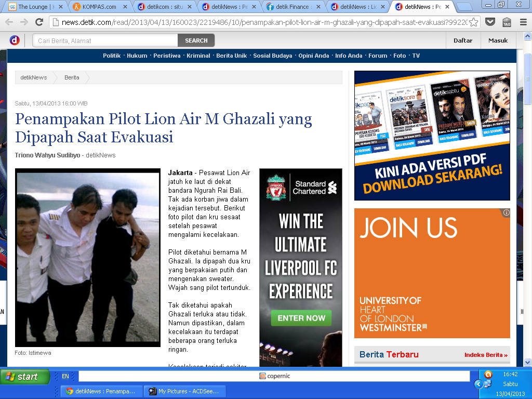Click the detik 'd' logo in header
This screenshot has width=532, height=399.
(x=15, y=41)
